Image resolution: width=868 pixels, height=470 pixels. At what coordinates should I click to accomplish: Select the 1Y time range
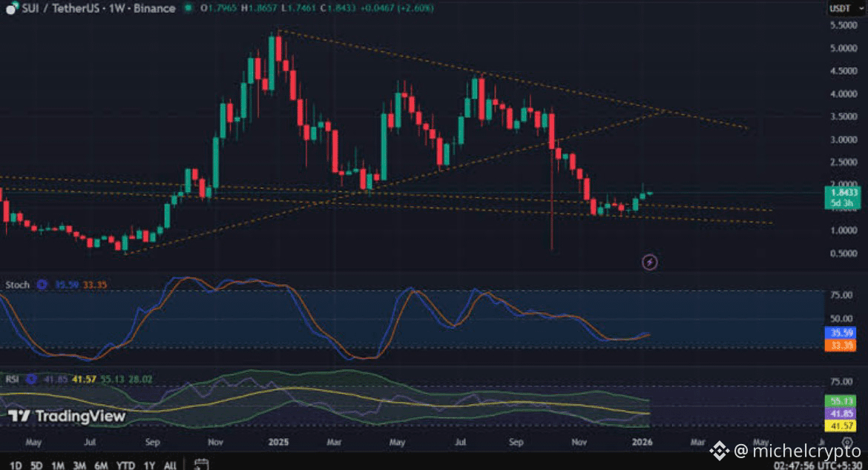[x=149, y=465]
